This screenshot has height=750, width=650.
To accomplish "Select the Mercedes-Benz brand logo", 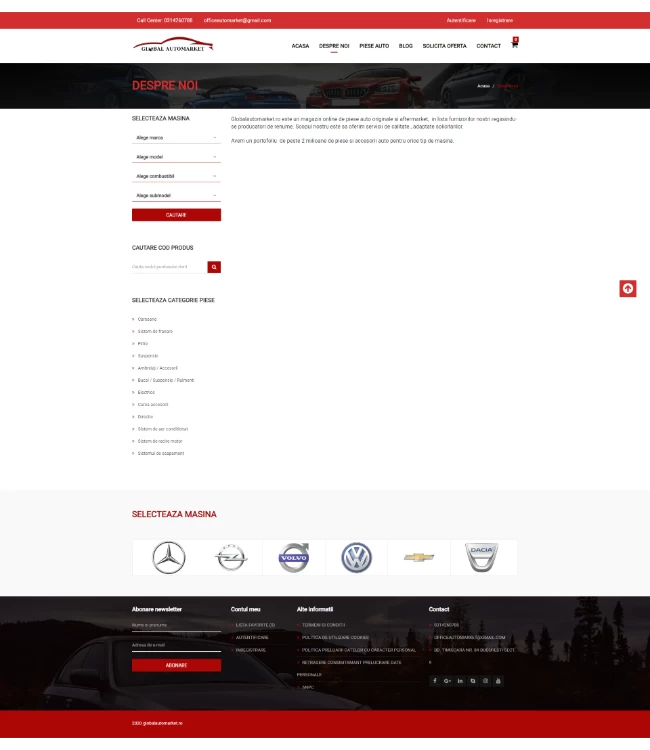I will (x=168, y=557).
